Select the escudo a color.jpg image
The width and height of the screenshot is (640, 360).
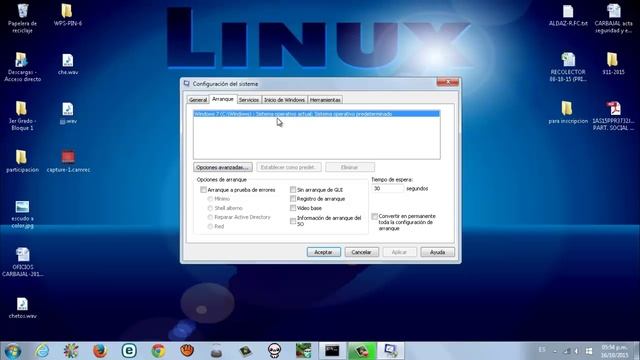(22, 214)
